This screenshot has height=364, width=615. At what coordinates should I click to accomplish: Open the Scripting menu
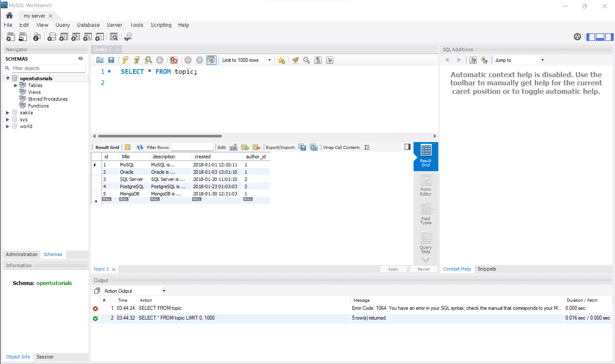coord(161,25)
